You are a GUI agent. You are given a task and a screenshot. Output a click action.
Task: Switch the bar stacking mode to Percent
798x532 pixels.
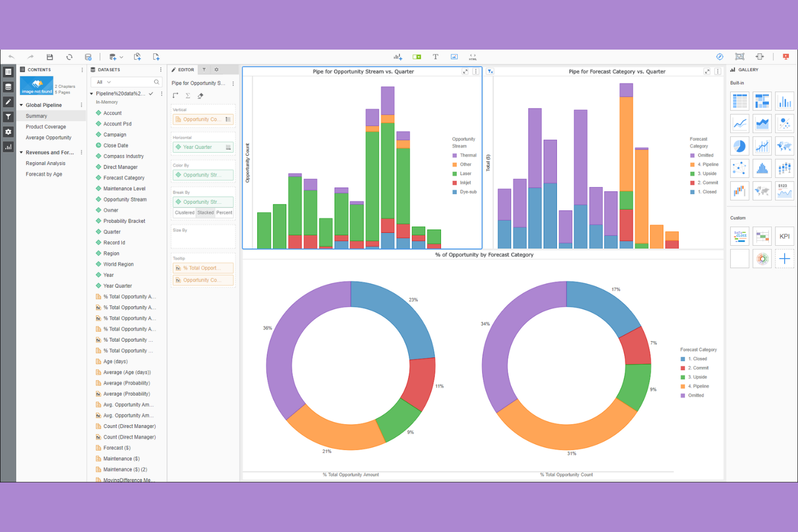point(225,212)
